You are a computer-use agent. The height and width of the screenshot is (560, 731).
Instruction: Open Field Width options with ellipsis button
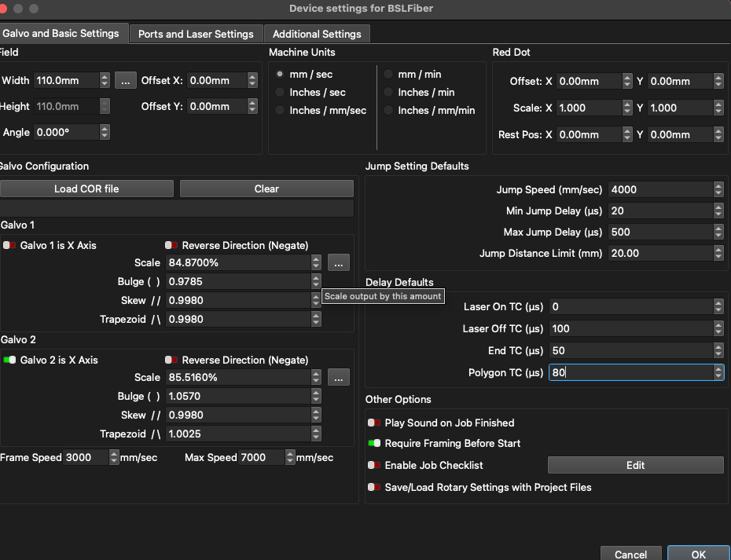tap(126, 80)
